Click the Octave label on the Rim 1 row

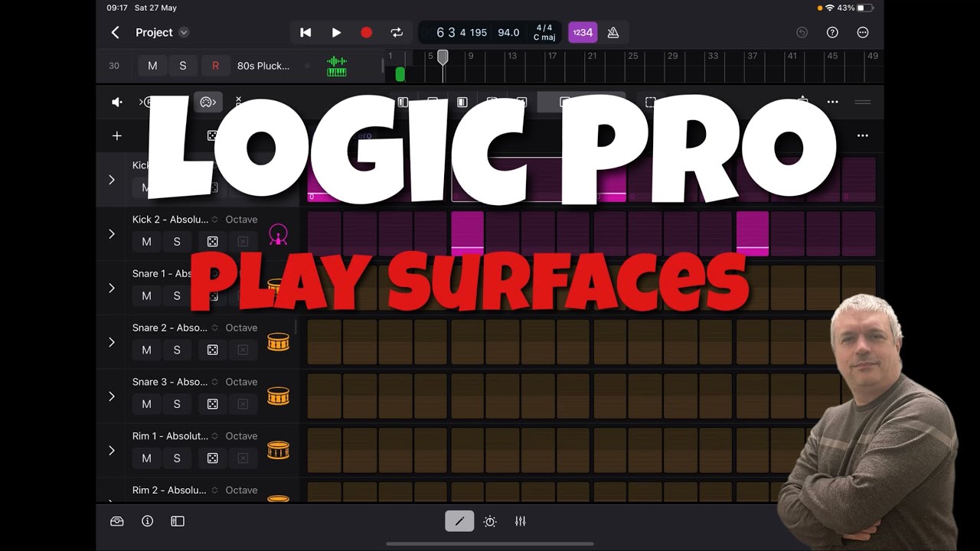[241, 436]
